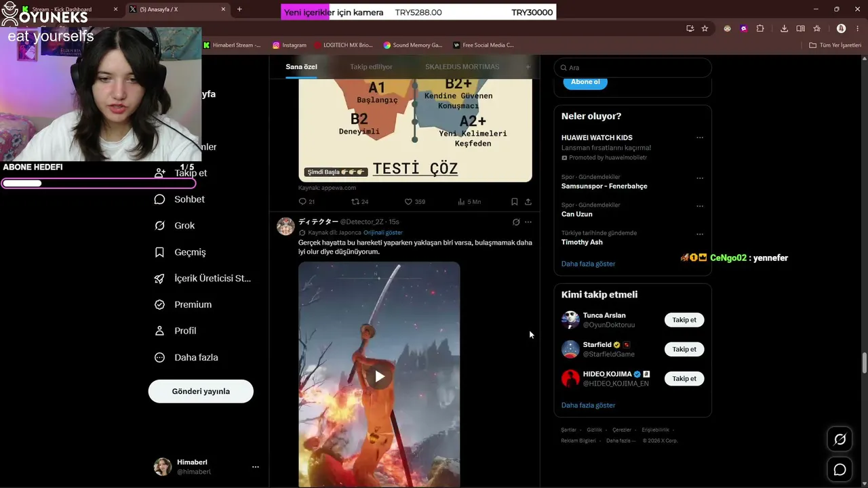Open the Takip et sidebar icon
Screen dimensions: 868x488
coord(160,173)
